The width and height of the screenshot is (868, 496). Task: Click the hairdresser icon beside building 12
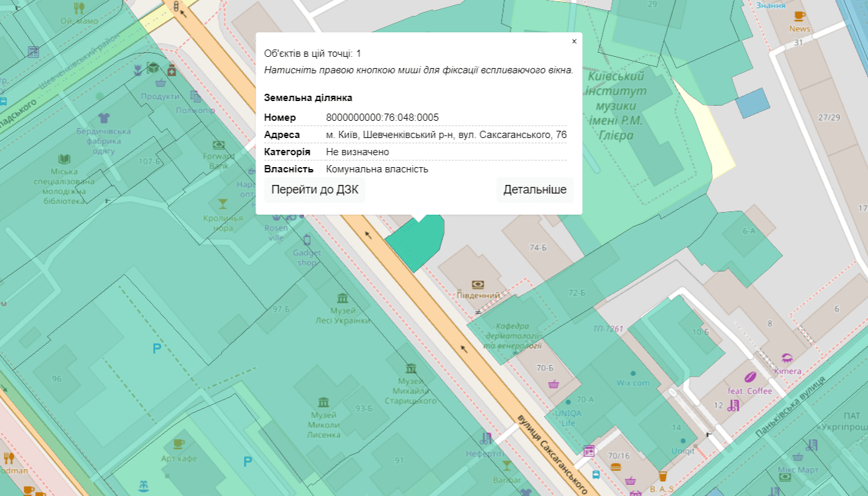coord(733,406)
